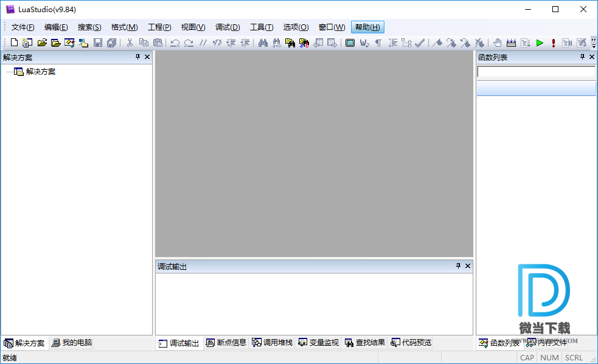Viewport: 598px width, 364px height.
Task: Click the comment lines double-slash icon
Action: pos(203,43)
